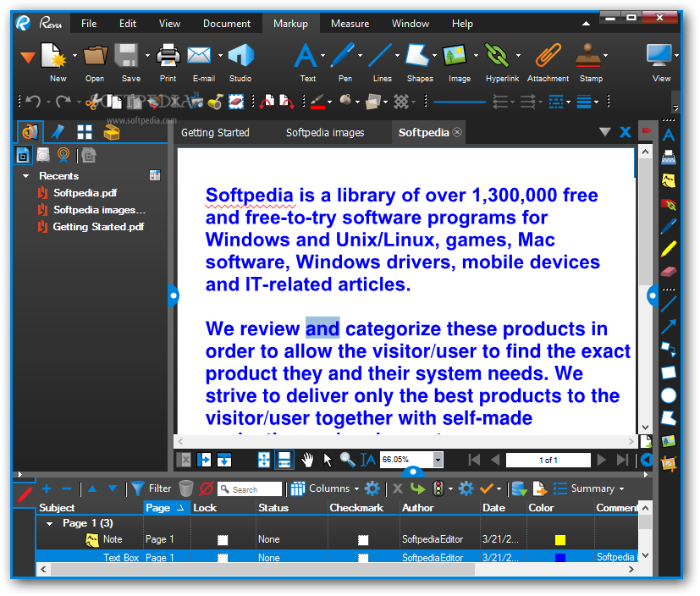
Task: Collapse the Page 1 (3) group
Action: [x=50, y=523]
